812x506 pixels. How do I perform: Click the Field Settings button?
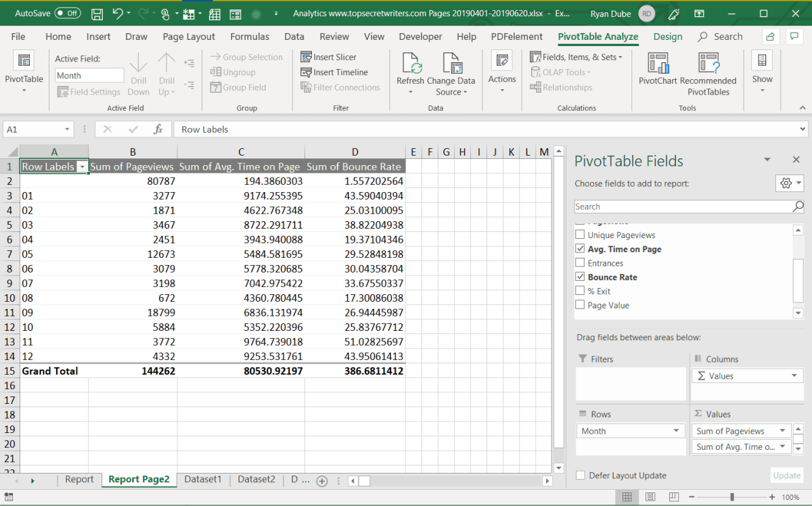[89, 92]
